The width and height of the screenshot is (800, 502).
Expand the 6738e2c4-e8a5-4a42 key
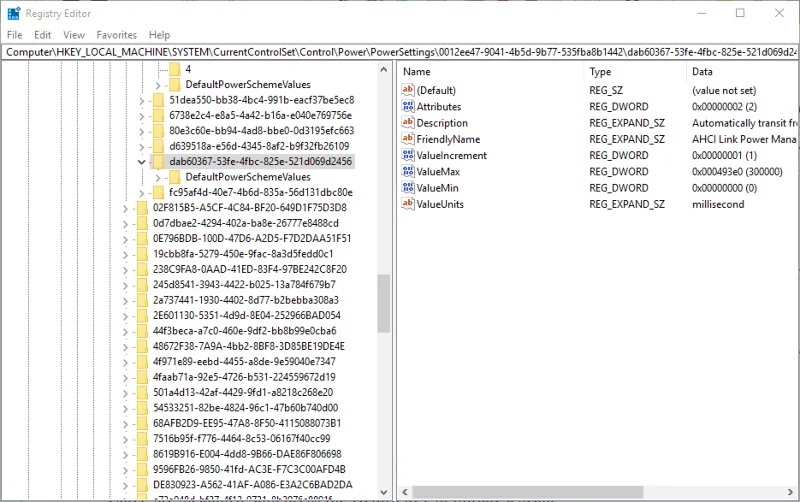[x=141, y=116]
